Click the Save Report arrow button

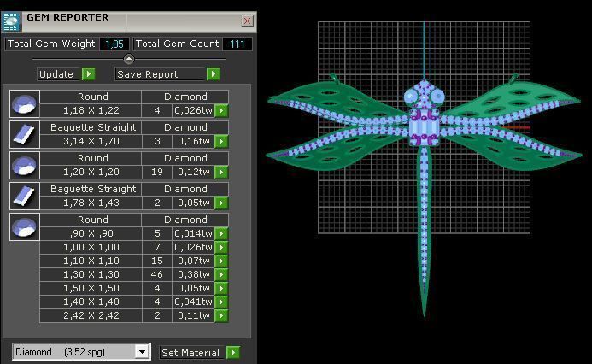213,74
